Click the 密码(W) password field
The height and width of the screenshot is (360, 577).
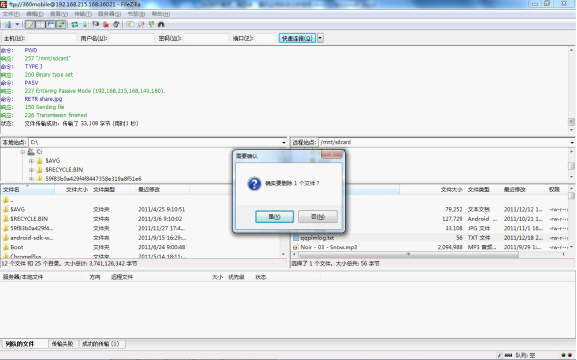pyautogui.click(x=206, y=38)
